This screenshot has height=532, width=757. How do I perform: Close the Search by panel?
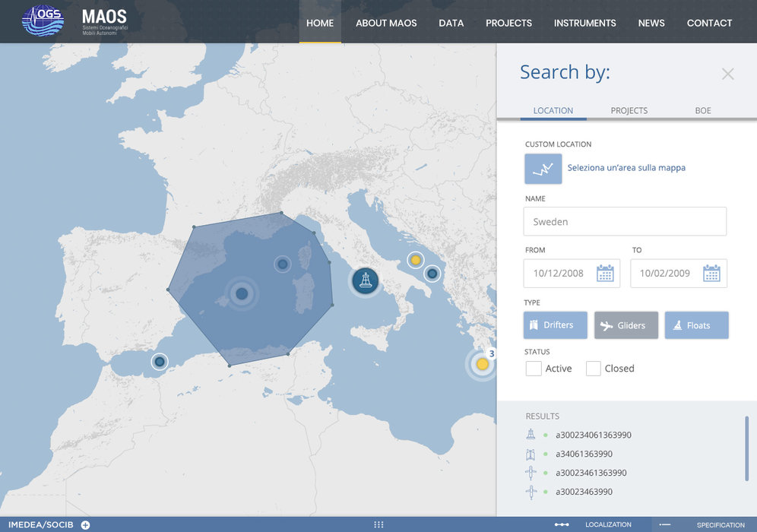click(727, 74)
